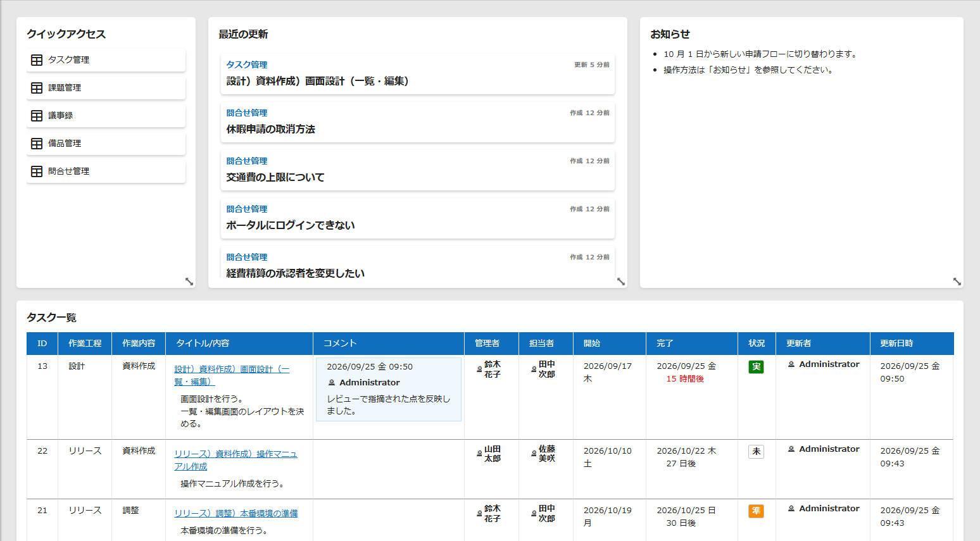This screenshot has width=980, height=541.
Task: Open the 設計）資料作成）画面設計 recent update card
Action: click(418, 73)
